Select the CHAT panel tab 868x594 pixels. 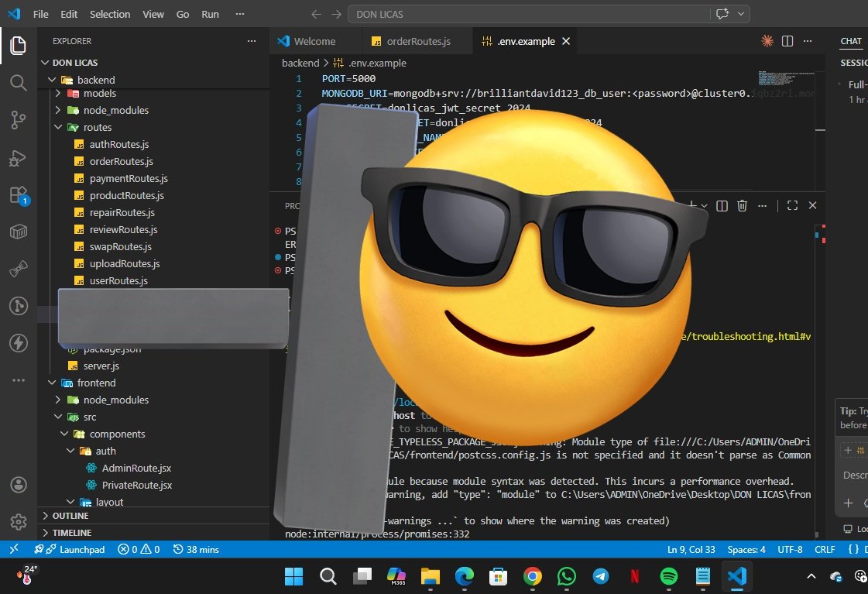coord(851,41)
